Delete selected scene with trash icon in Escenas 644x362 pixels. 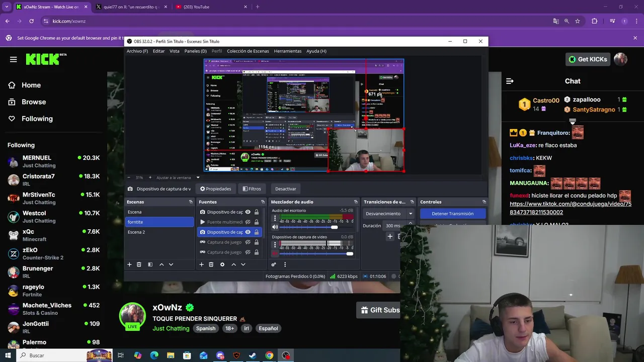139,264
